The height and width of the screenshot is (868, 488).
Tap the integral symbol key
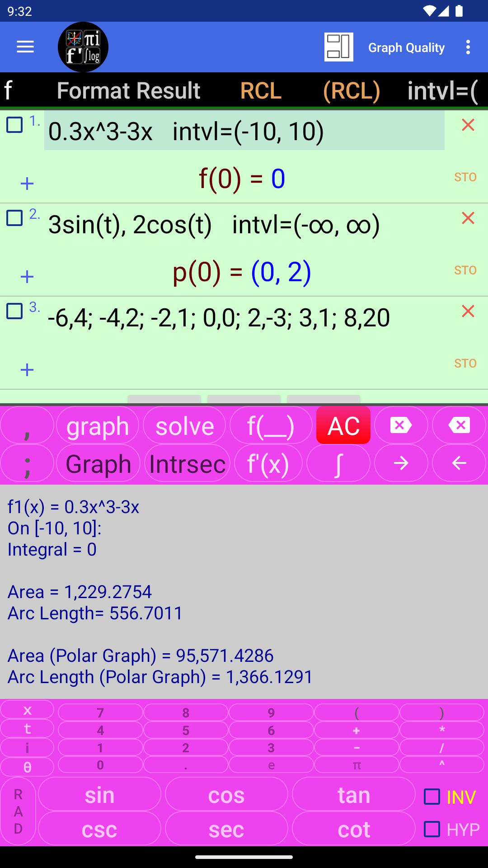338,463
